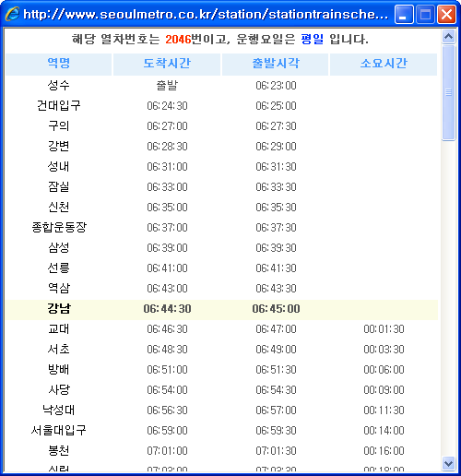Click 서초 travel time 00:03:30

pos(384,350)
